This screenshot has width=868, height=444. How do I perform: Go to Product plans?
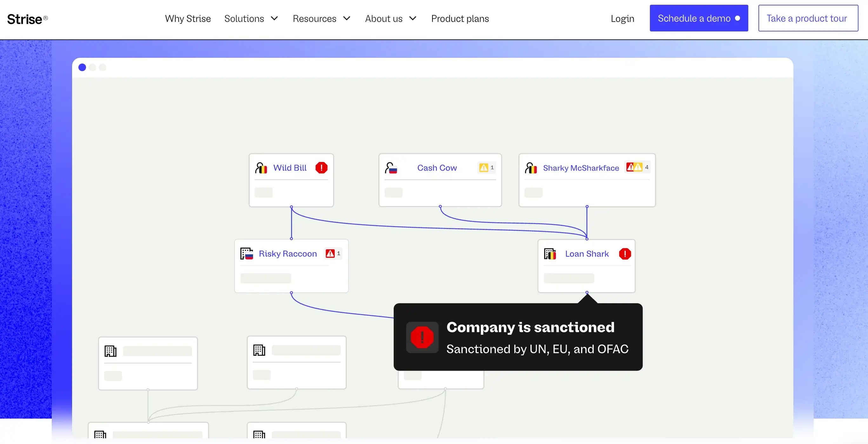460,18
